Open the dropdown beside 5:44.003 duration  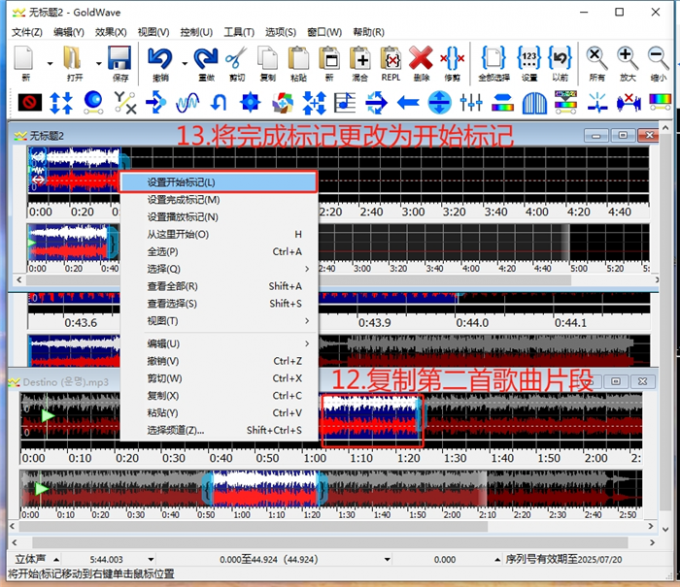(x=151, y=560)
